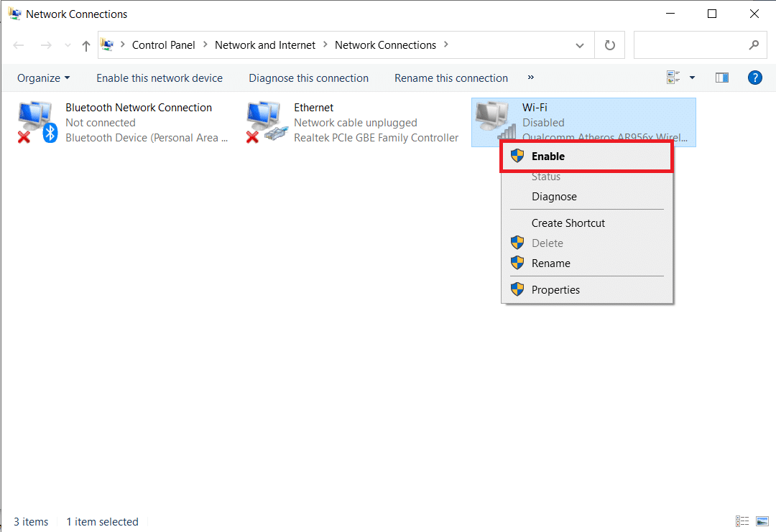The width and height of the screenshot is (776, 532).
Task: Click the change your view icon
Action: pos(673,78)
